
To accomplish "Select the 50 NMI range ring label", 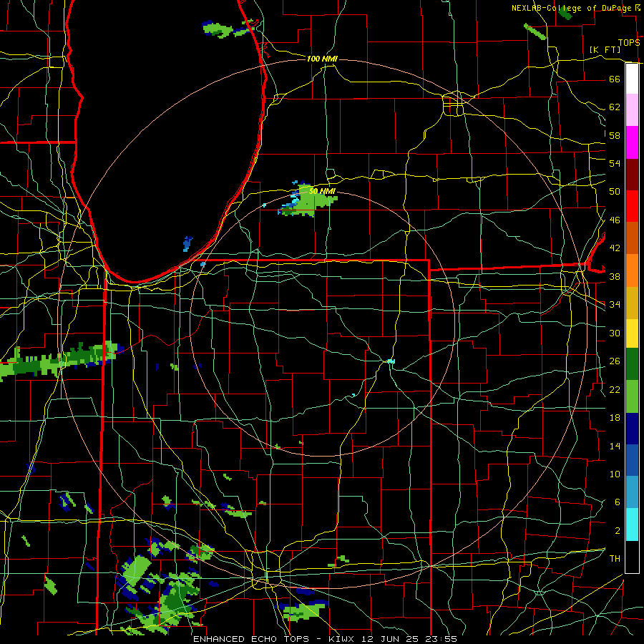I will coord(322,191).
